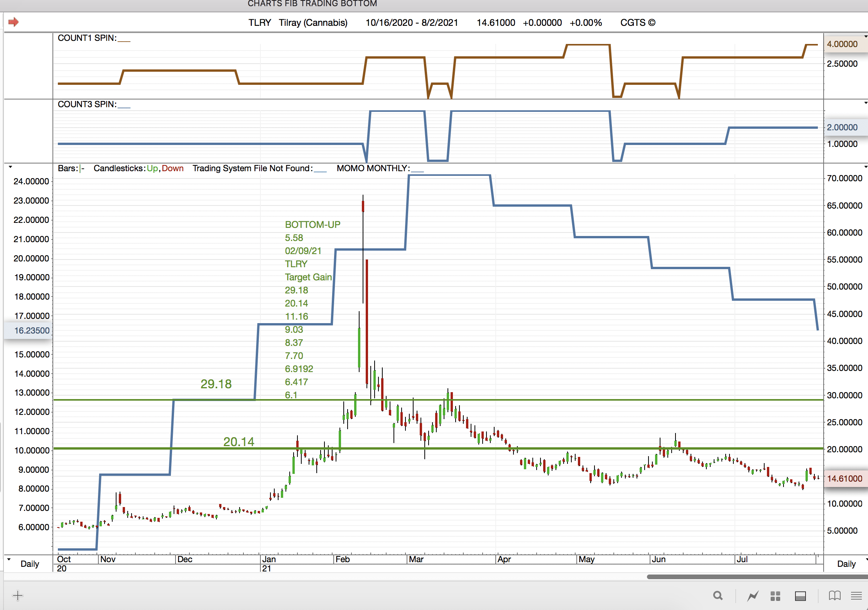Click the horizontal lines list icon
Screen dimensions: 868x610
[856, 596]
